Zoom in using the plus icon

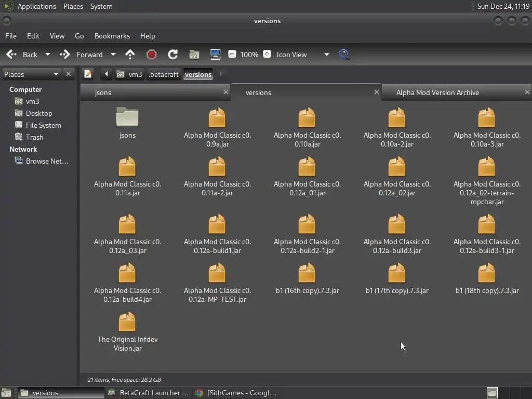(x=267, y=54)
